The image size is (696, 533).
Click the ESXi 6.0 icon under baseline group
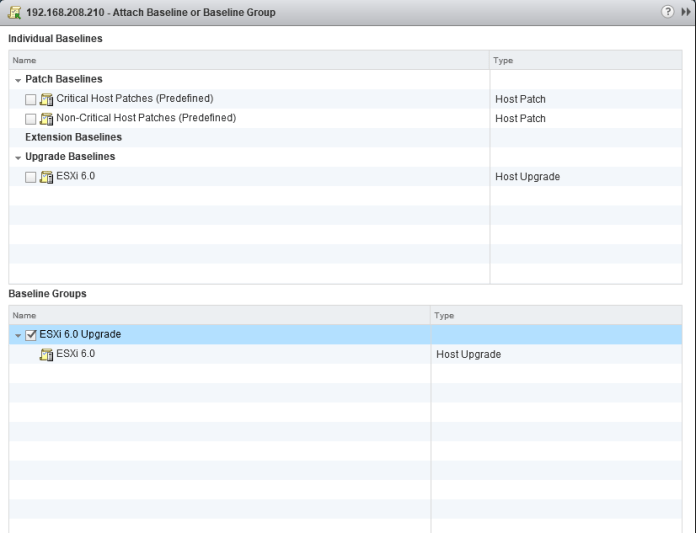(x=46, y=354)
